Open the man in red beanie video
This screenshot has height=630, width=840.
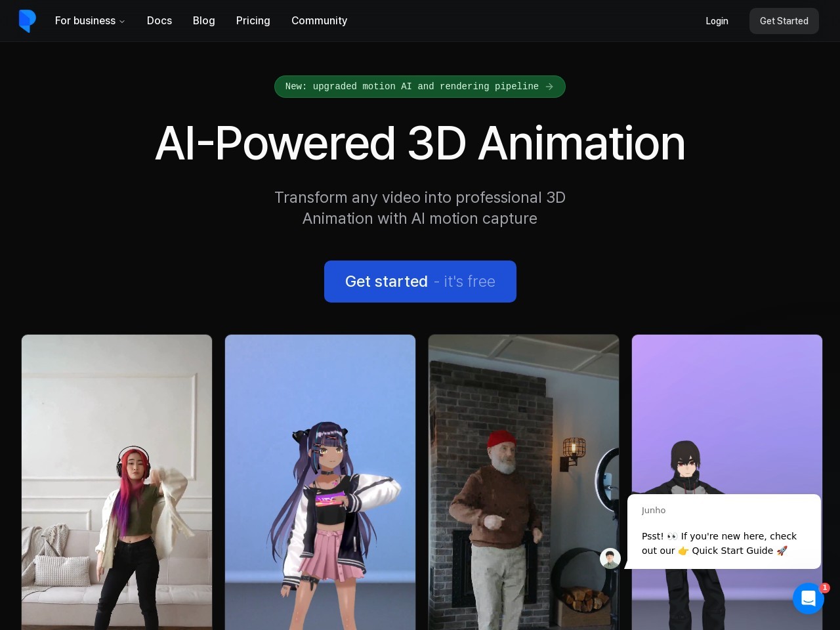524,482
